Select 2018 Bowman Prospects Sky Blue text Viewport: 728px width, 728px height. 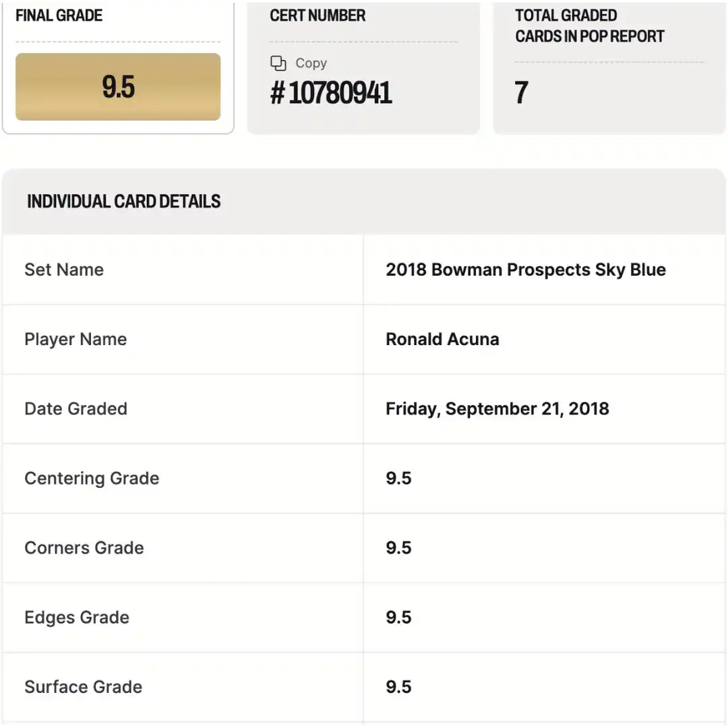526,270
